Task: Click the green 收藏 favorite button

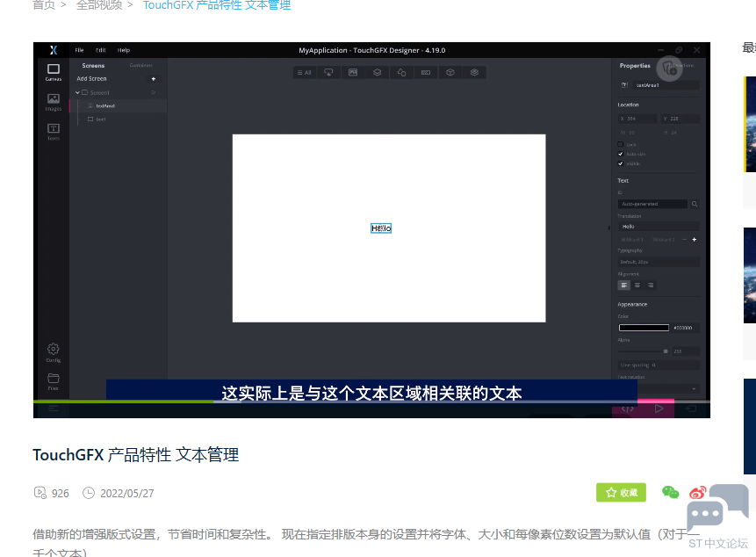Action: pyautogui.click(x=621, y=492)
